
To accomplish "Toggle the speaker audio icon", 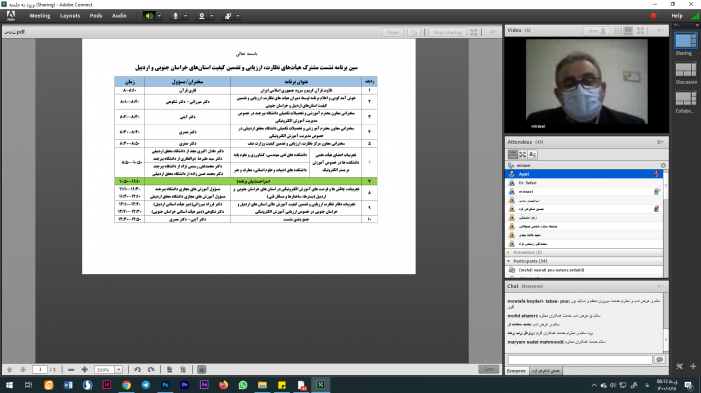I will [149, 16].
